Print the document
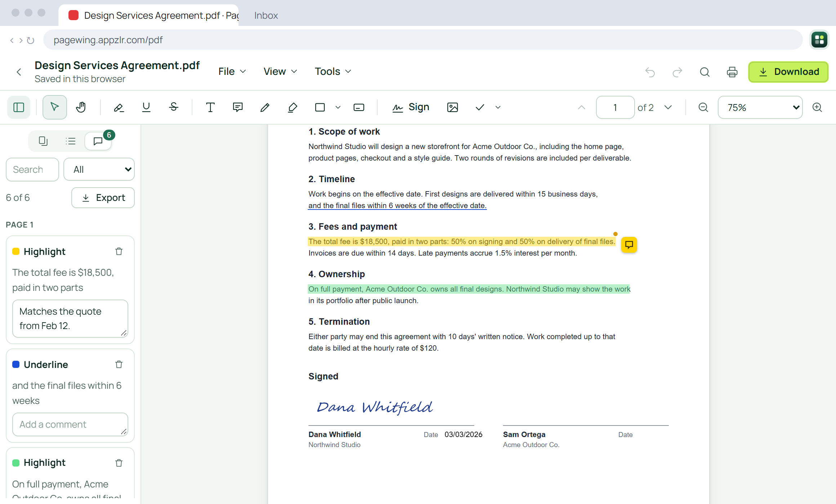This screenshot has height=504, width=836. point(732,72)
